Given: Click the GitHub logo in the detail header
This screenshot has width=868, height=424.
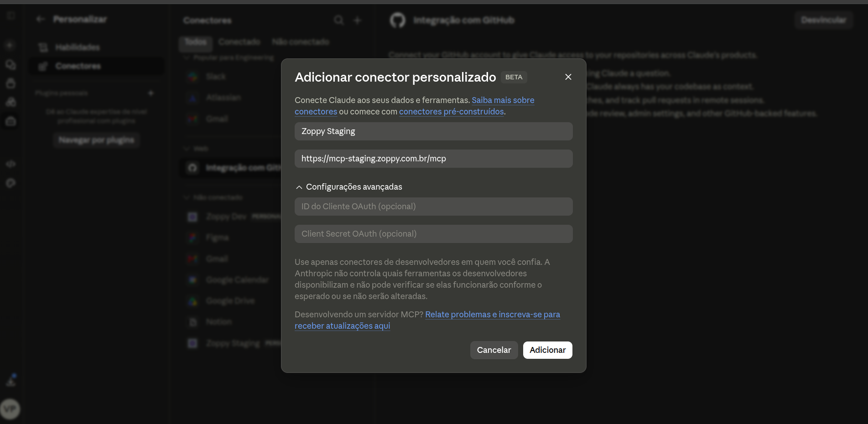Looking at the screenshot, I should (398, 20).
